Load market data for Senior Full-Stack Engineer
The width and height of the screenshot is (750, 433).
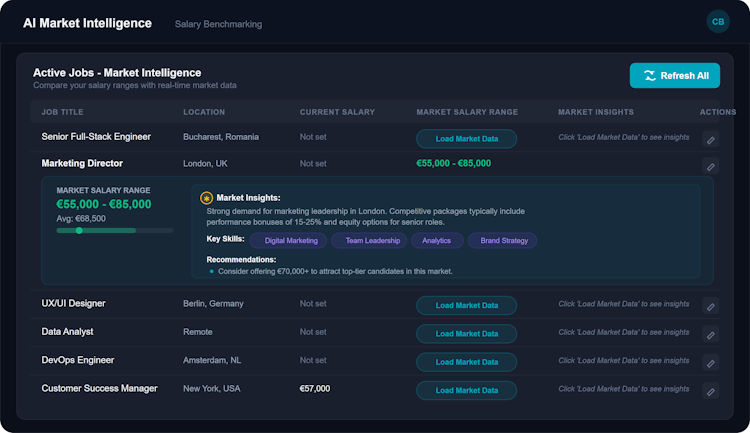[466, 139]
